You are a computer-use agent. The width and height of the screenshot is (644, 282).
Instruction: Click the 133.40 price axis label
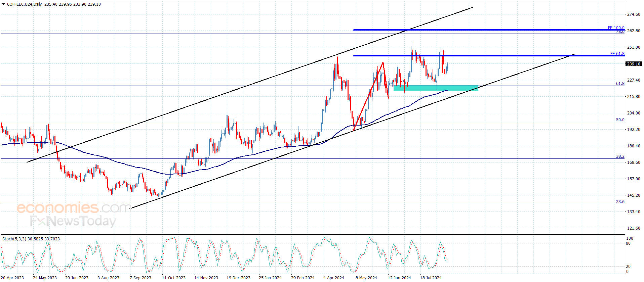(x=634, y=212)
